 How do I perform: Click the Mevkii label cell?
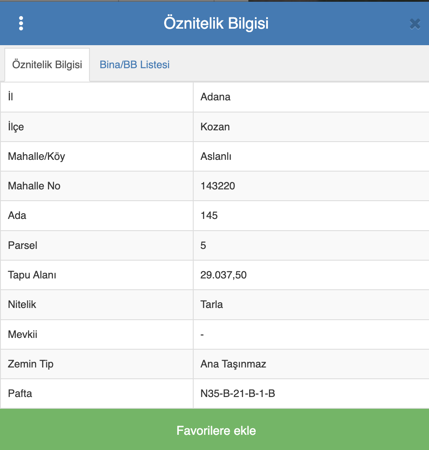click(97, 334)
